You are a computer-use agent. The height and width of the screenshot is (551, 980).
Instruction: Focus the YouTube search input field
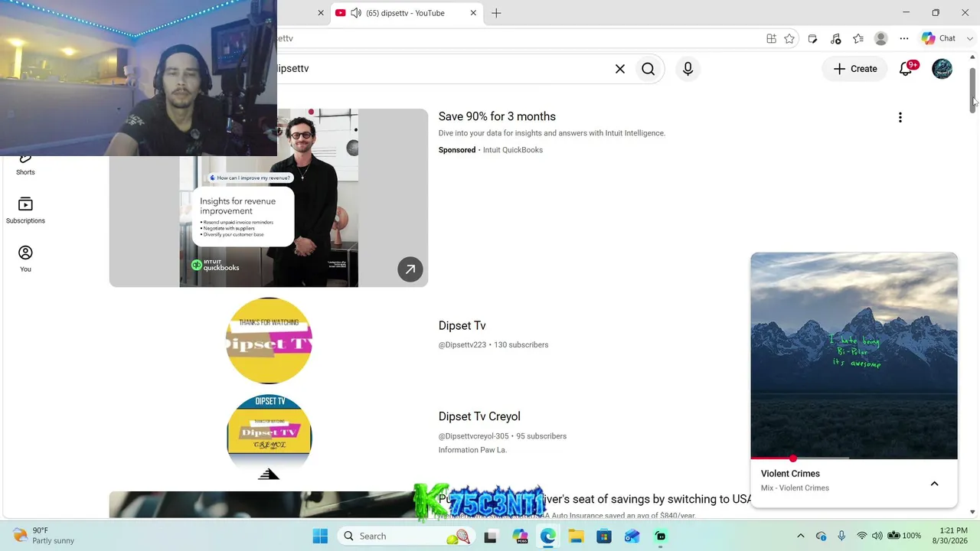coord(444,69)
